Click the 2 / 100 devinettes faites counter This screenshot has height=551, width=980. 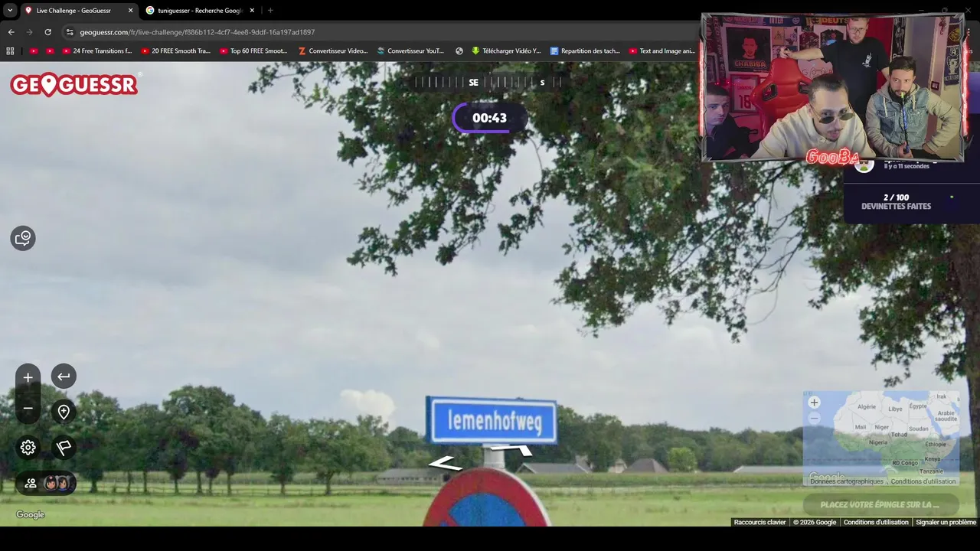[x=896, y=202]
